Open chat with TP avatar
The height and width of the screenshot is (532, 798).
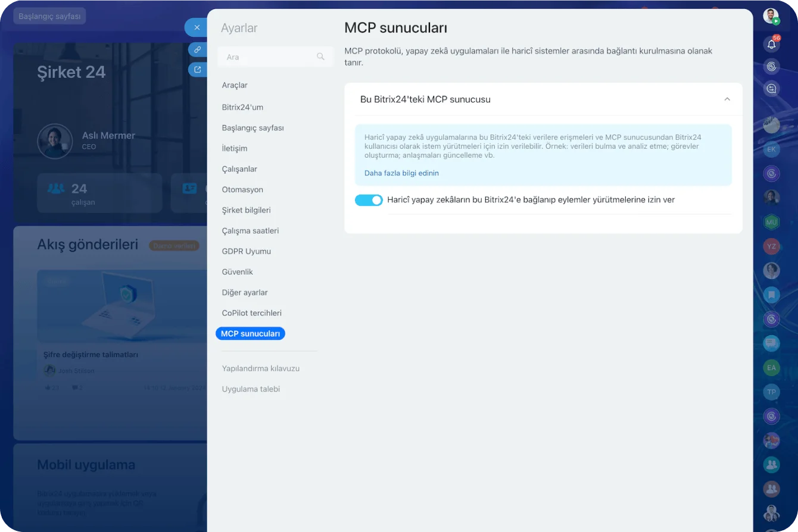(772, 392)
